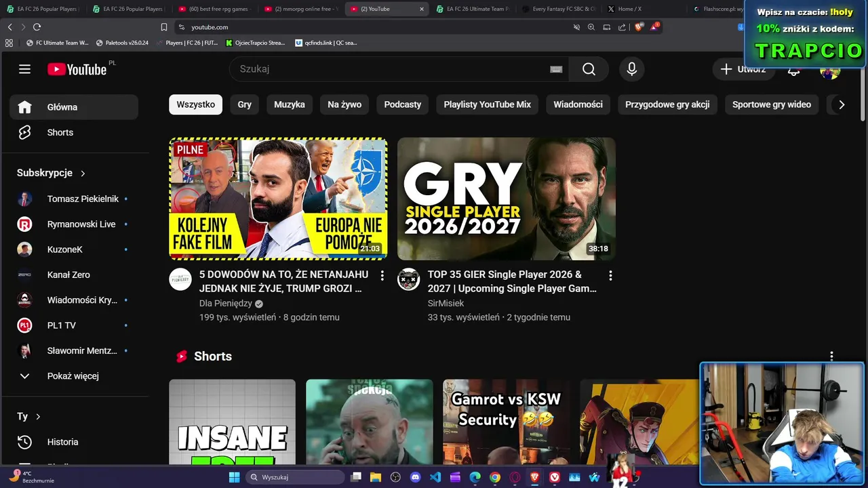This screenshot has height=488, width=868.
Task: Open Sławomir Mentz... channel
Action: pyautogui.click(x=74, y=350)
